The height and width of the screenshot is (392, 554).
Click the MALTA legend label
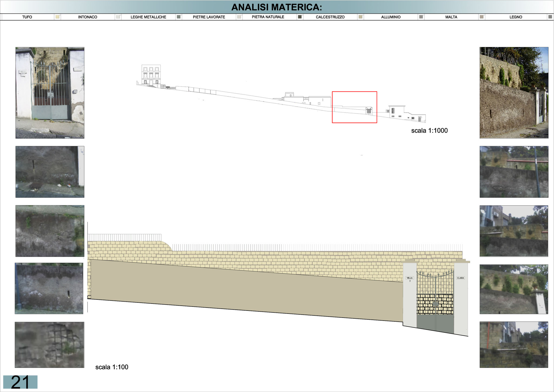point(451,17)
